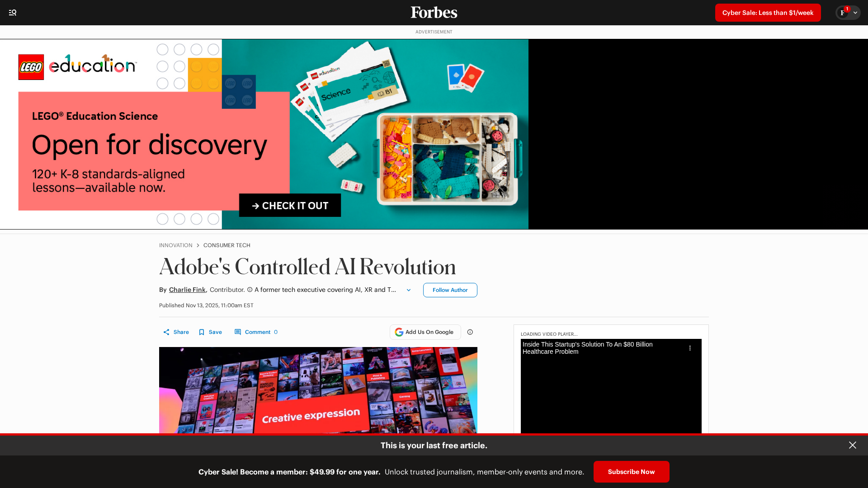The height and width of the screenshot is (488, 868).
Task: Open video player three-dot options menu
Action: point(690,348)
